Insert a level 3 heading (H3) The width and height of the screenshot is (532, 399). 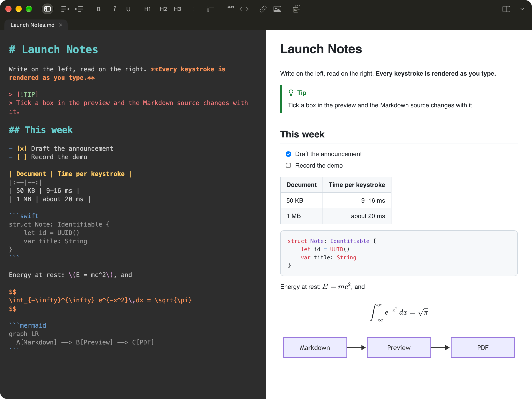(x=178, y=9)
